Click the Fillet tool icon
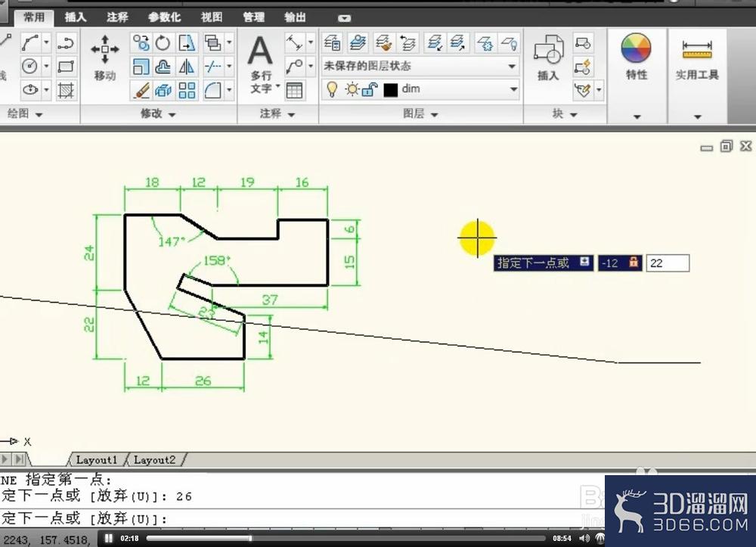The height and width of the screenshot is (547, 756). click(212, 90)
